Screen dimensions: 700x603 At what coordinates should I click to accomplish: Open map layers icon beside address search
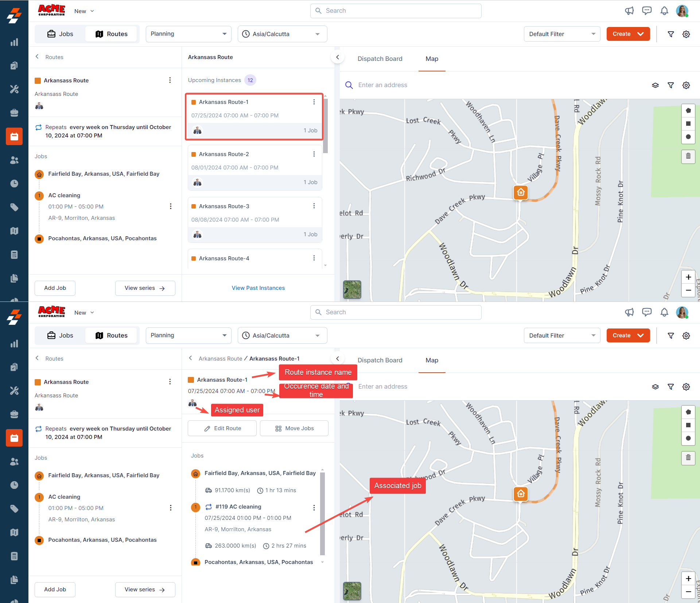pyautogui.click(x=655, y=85)
